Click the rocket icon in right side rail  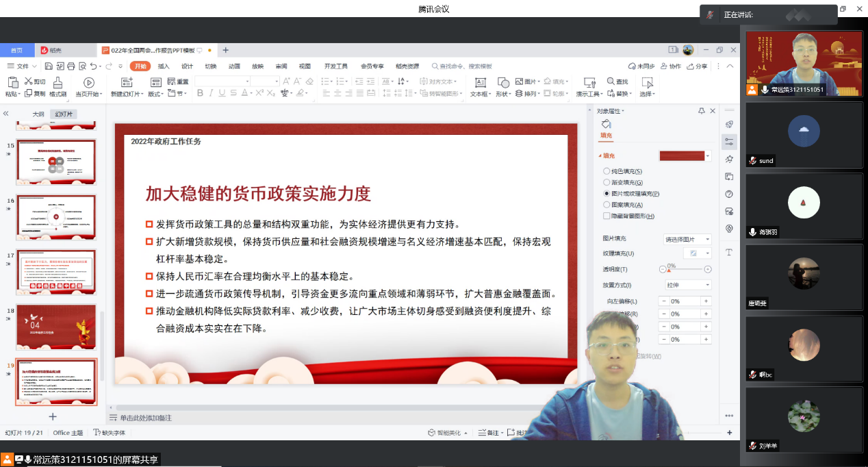coord(729,124)
